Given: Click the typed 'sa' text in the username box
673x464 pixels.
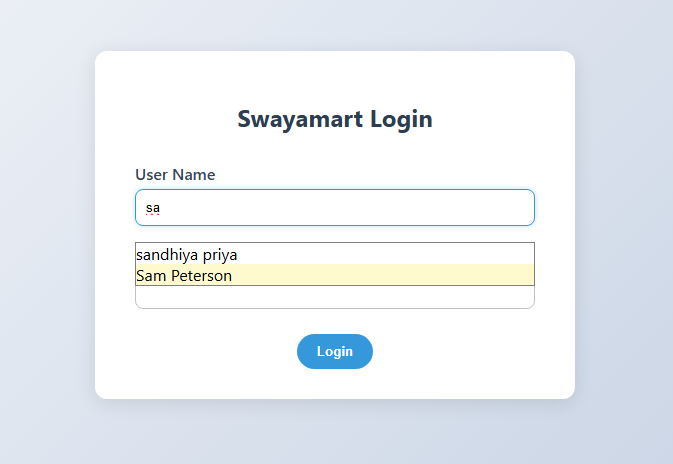Looking at the screenshot, I should [x=153, y=208].
